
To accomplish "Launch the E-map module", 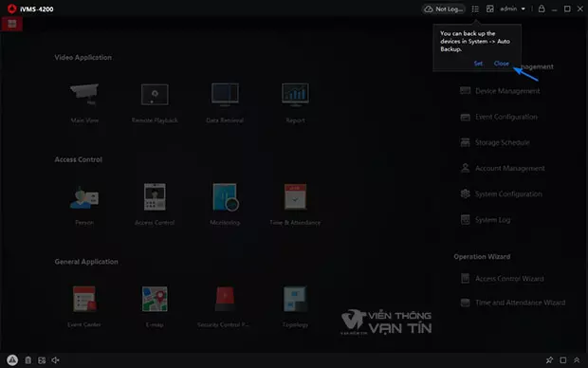I will coord(155,299).
